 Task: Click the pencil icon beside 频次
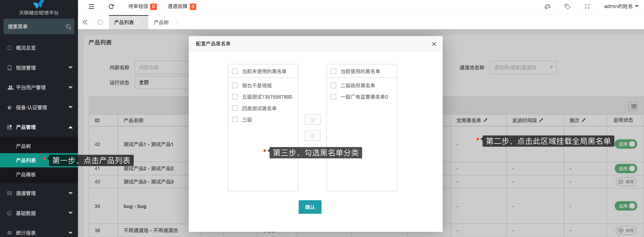pyautogui.click(x=584, y=120)
